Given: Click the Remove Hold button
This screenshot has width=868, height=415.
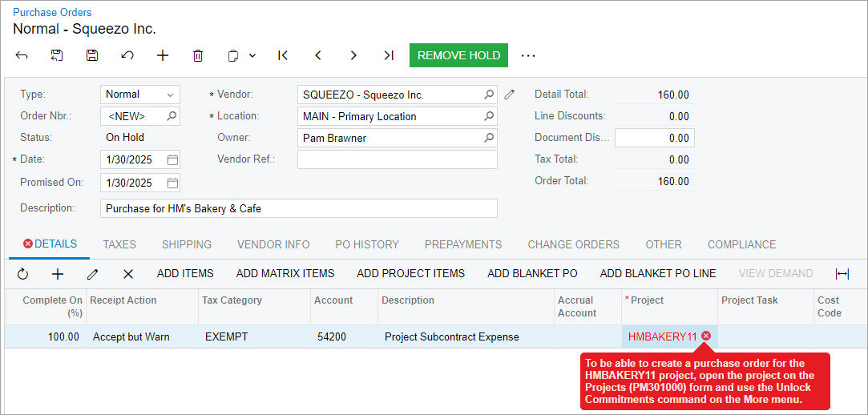Looking at the screenshot, I should point(458,55).
